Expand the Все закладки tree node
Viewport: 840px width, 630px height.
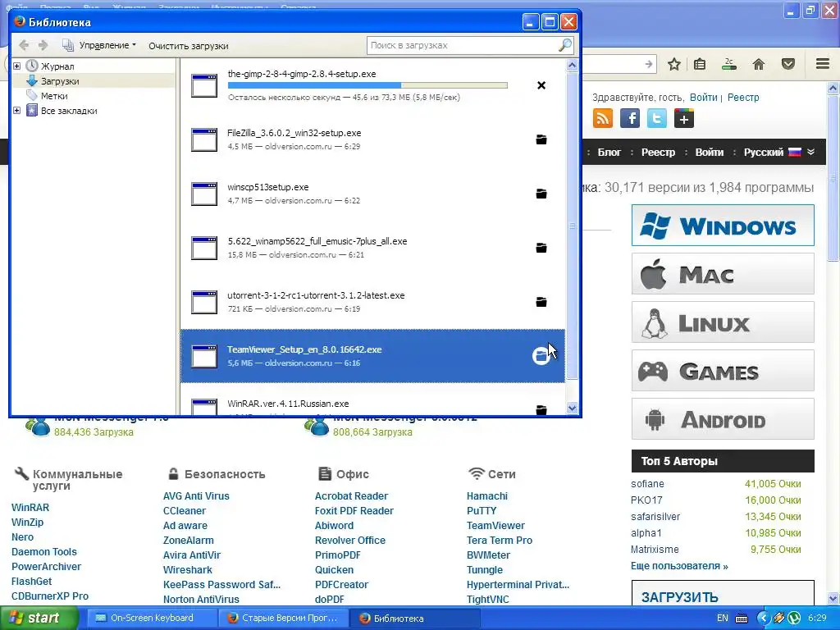click(16, 111)
